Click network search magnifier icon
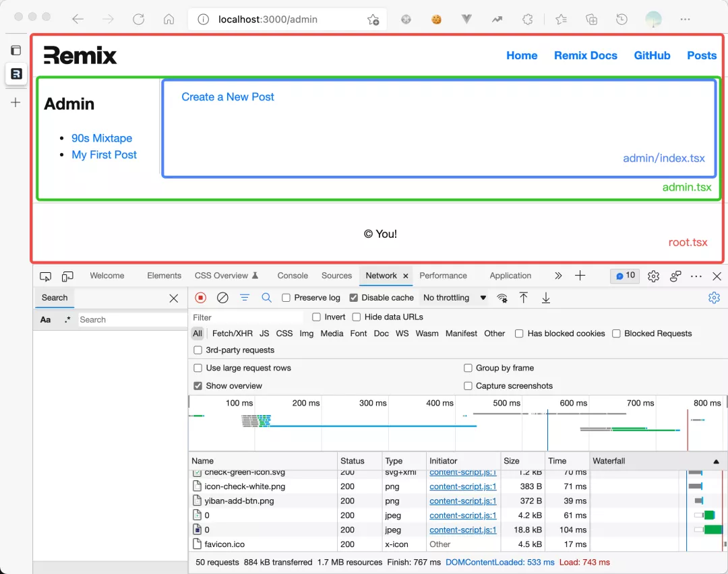The height and width of the screenshot is (574, 728). [266, 297]
